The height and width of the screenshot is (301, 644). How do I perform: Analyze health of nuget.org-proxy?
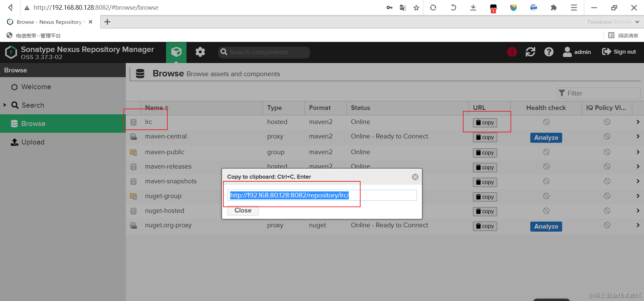pyautogui.click(x=546, y=227)
